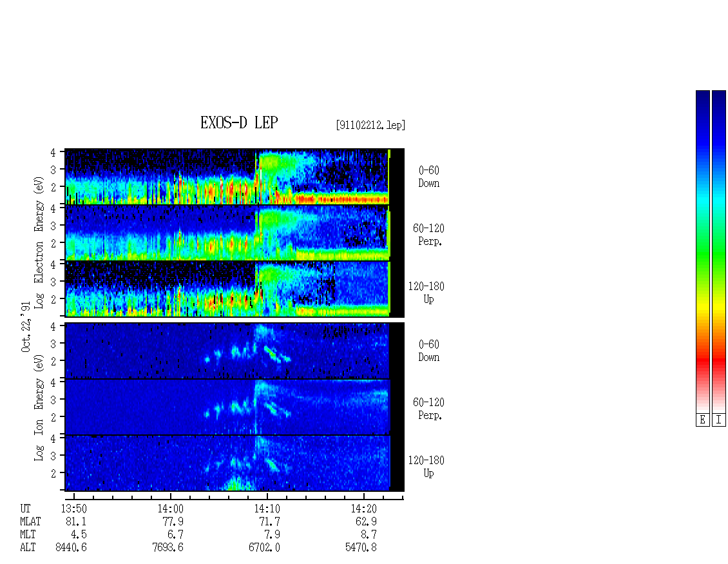Viewport: 728px width, 564px height.
Task: Click the Oct. 22, '91 date label
Action: 26,327
